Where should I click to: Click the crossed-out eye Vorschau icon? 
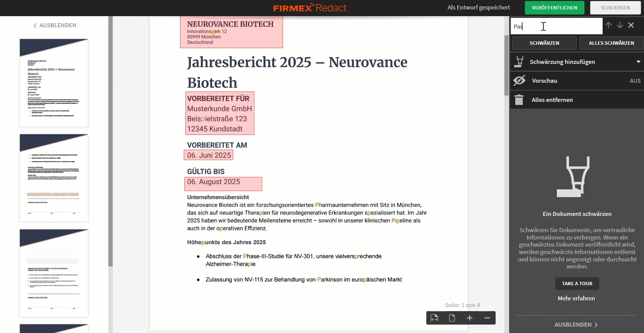[x=520, y=80]
